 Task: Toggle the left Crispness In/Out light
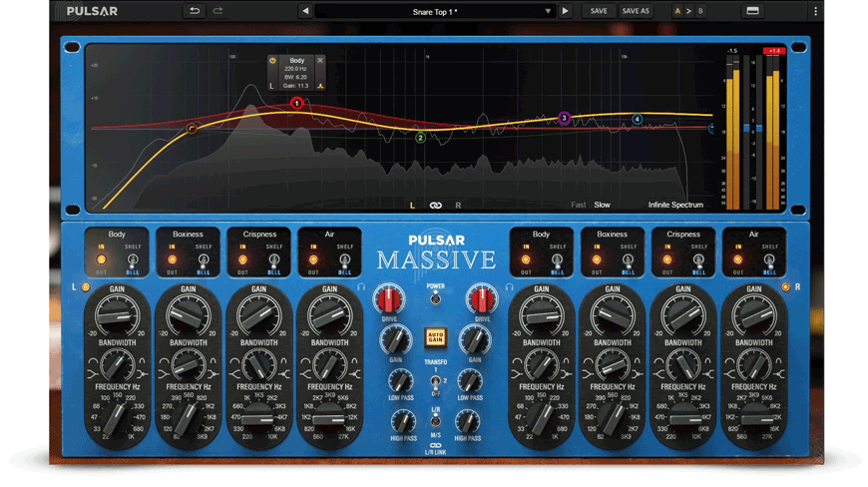click(242, 260)
